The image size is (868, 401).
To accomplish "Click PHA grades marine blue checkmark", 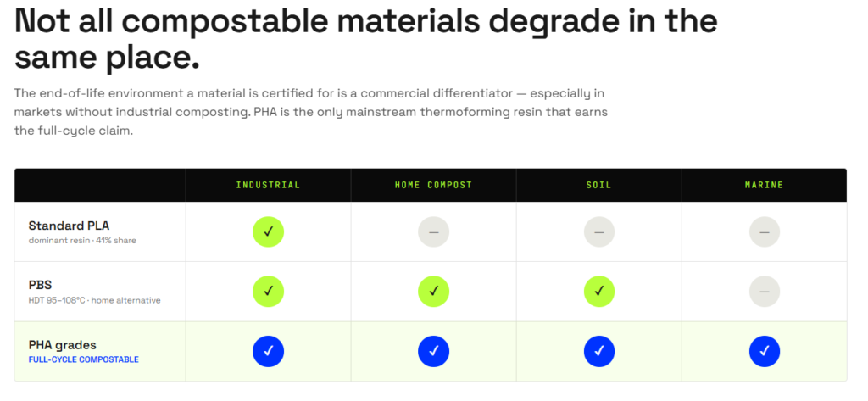I will (x=765, y=351).
